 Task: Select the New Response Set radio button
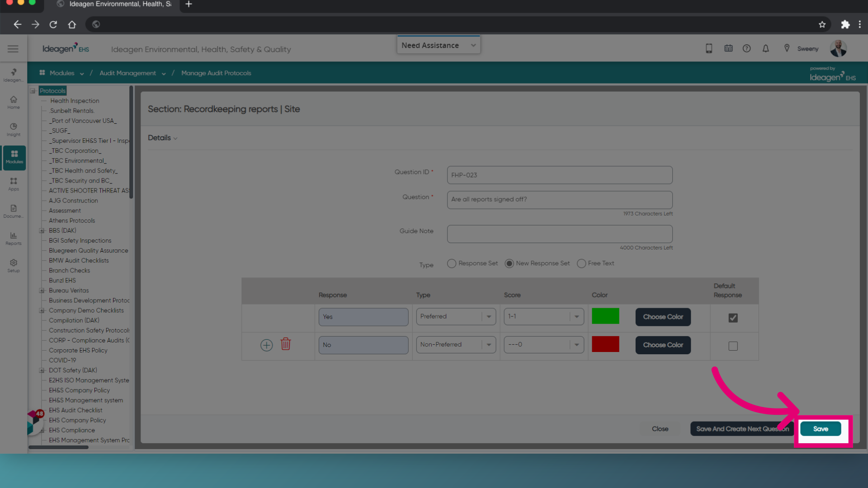tap(509, 263)
